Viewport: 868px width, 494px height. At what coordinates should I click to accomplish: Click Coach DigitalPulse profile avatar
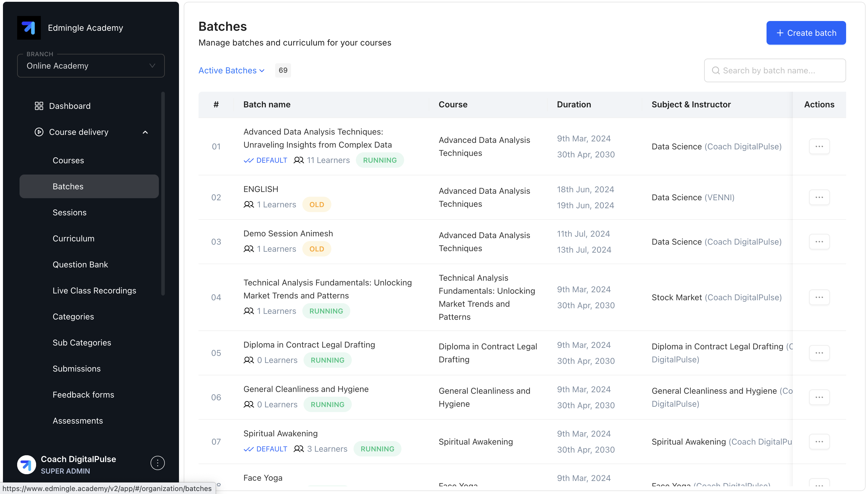[26, 464]
